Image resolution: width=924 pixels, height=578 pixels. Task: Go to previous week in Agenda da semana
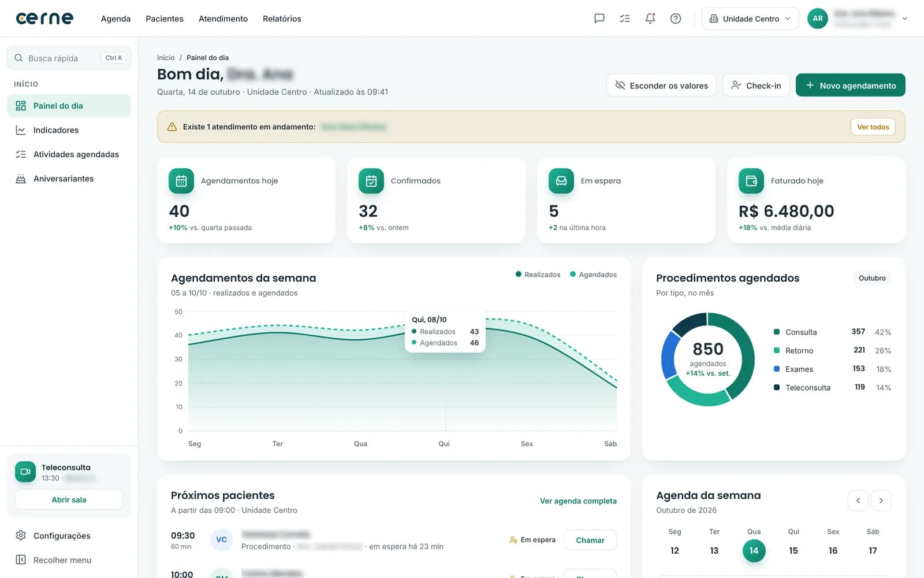tap(858, 501)
